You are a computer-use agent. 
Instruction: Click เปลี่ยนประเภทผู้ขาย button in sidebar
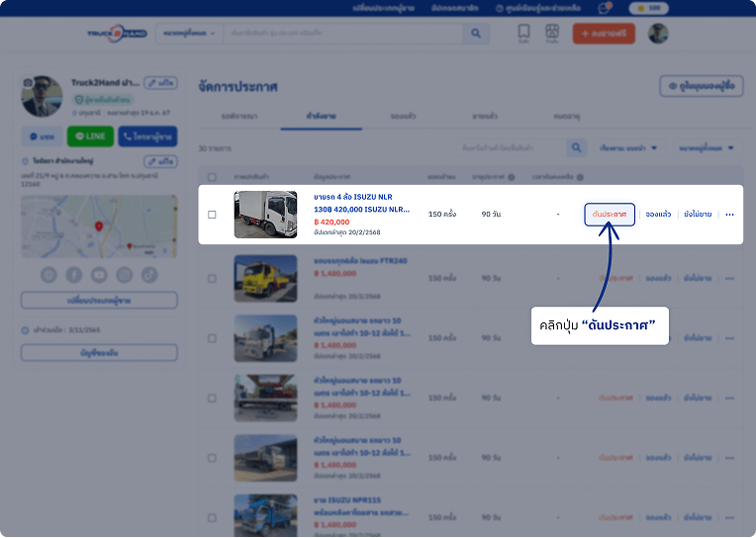point(99,300)
